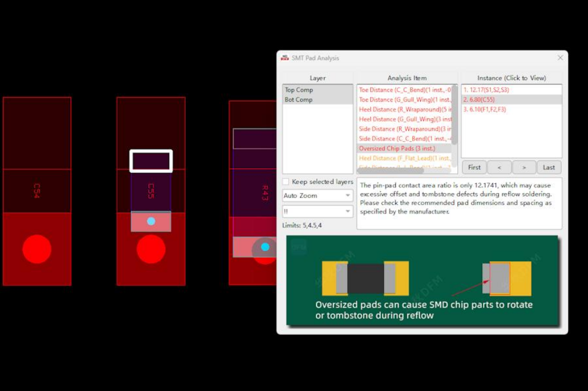Click the oversized pads illustration image
The image size is (588, 391).
coord(422,281)
